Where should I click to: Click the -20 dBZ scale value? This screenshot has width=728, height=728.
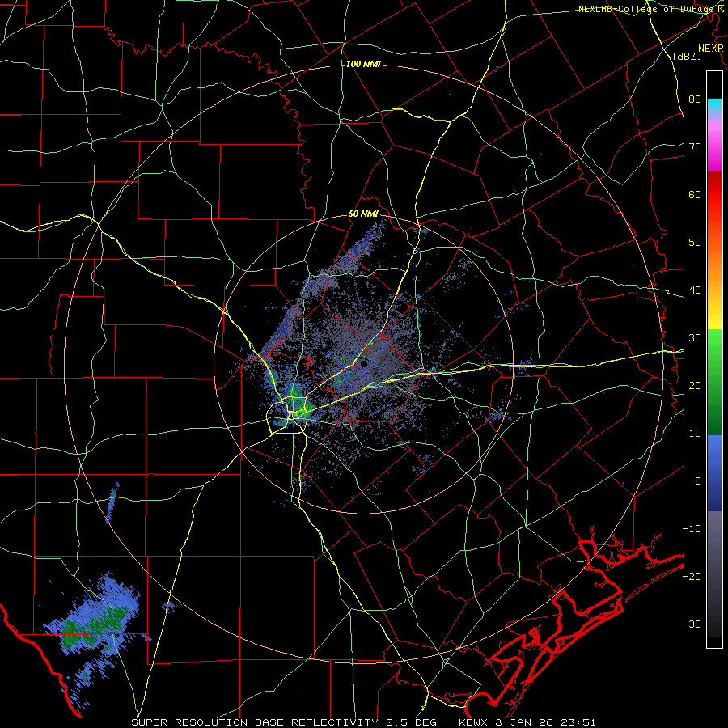(692, 576)
